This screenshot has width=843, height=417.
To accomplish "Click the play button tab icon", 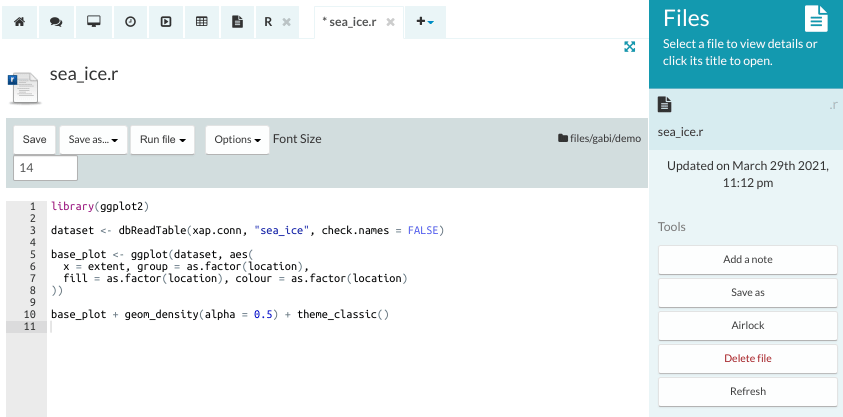I will point(166,21).
